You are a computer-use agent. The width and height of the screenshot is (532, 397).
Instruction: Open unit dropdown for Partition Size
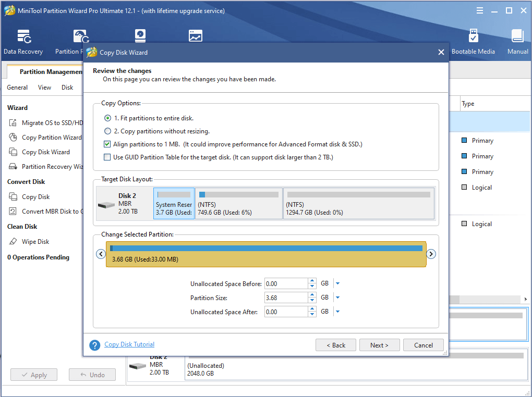pos(337,297)
